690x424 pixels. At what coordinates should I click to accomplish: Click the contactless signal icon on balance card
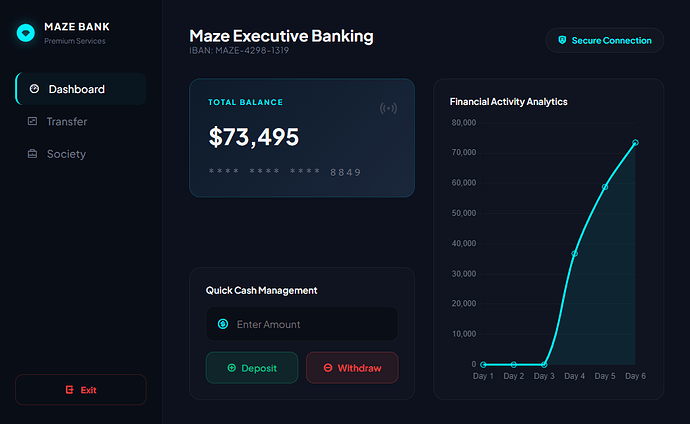[388, 108]
